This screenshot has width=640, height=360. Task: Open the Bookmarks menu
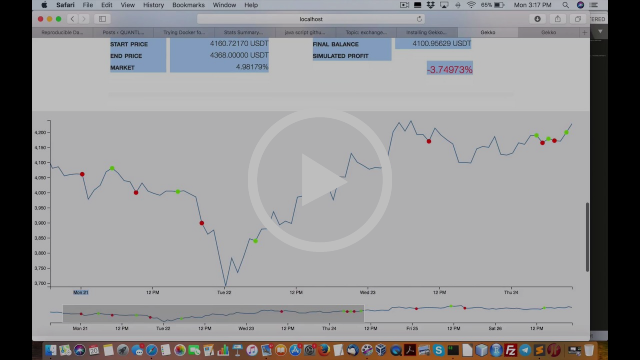[x=188, y=5]
